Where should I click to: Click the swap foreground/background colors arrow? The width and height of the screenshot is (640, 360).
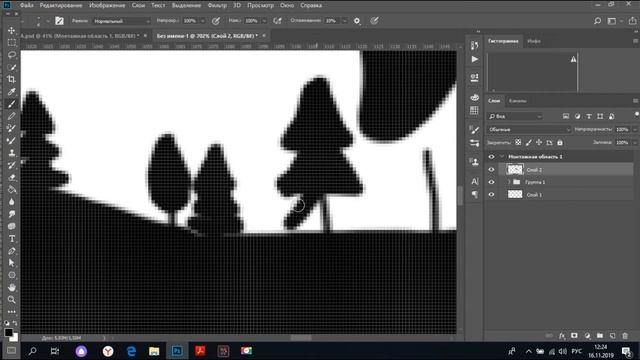tap(16, 323)
